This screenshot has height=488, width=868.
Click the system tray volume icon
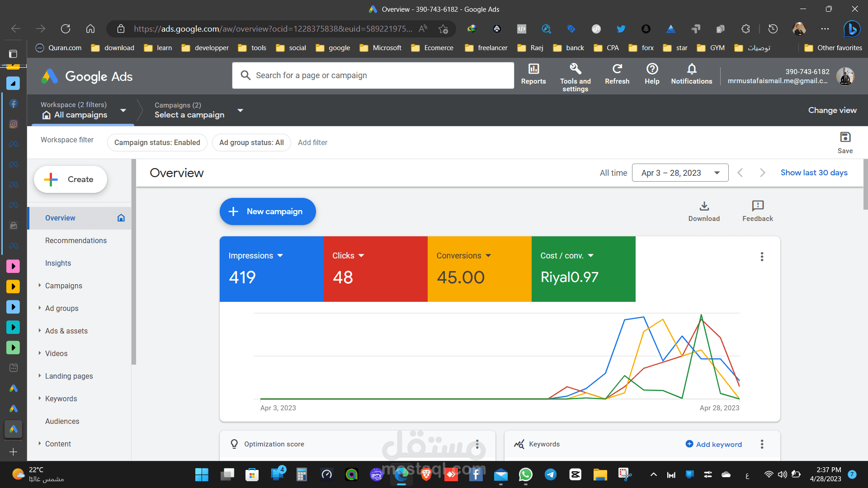(x=782, y=474)
